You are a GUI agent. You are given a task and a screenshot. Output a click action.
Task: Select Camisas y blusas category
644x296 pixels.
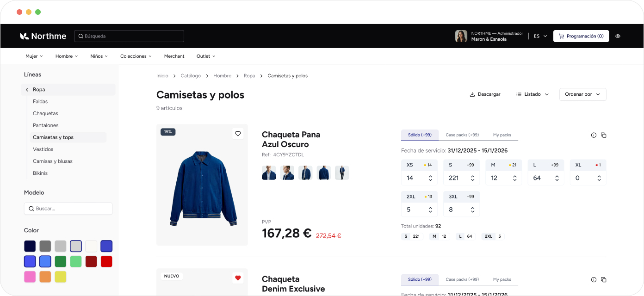tap(53, 161)
